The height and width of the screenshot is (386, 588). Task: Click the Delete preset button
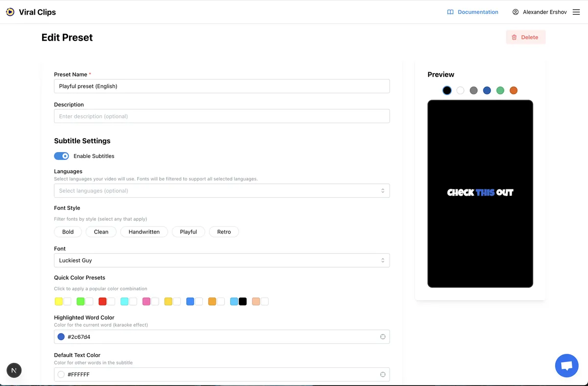[525, 37]
